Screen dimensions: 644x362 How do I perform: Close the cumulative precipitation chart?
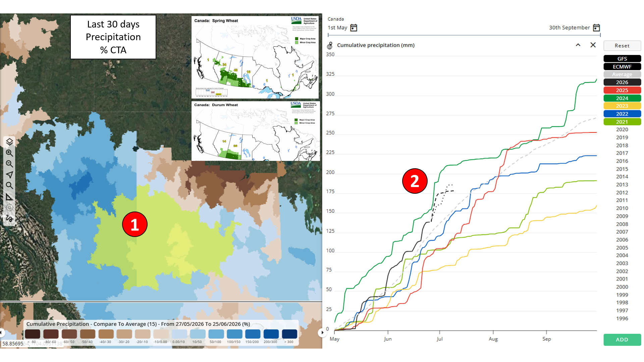click(x=593, y=45)
